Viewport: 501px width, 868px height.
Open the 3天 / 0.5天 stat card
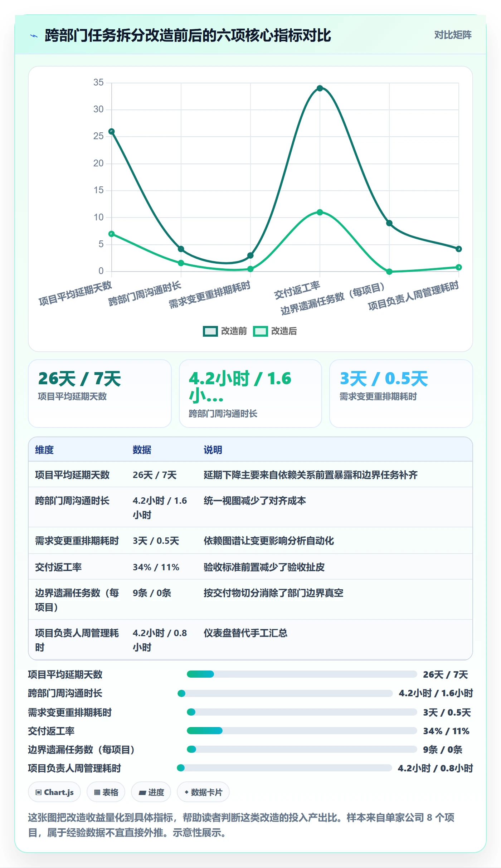tap(401, 394)
